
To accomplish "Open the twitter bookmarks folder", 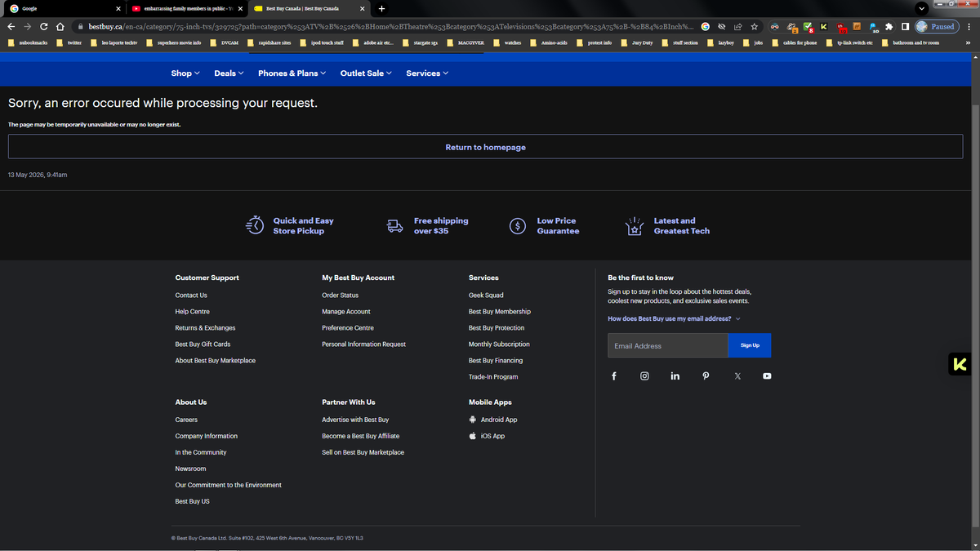I will (x=69, y=42).
